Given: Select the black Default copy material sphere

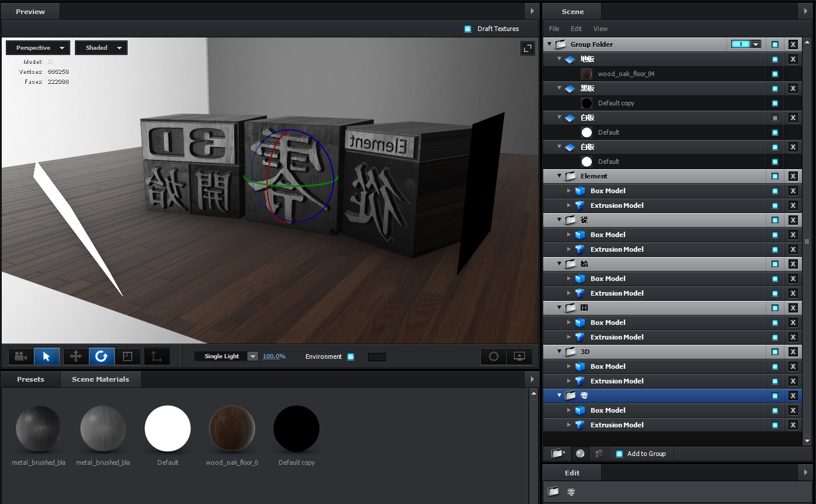Looking at the screenshot, I should [296, 429].
